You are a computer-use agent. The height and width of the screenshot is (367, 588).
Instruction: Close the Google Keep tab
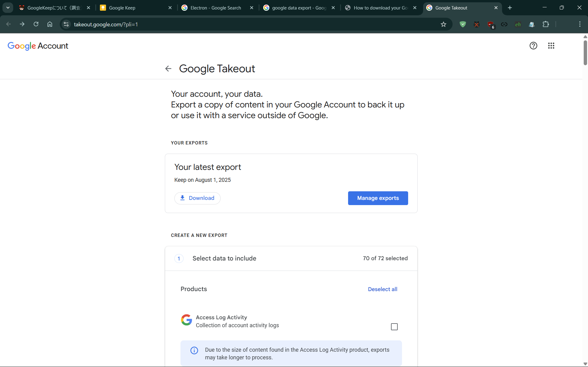[x=170, y=8]
